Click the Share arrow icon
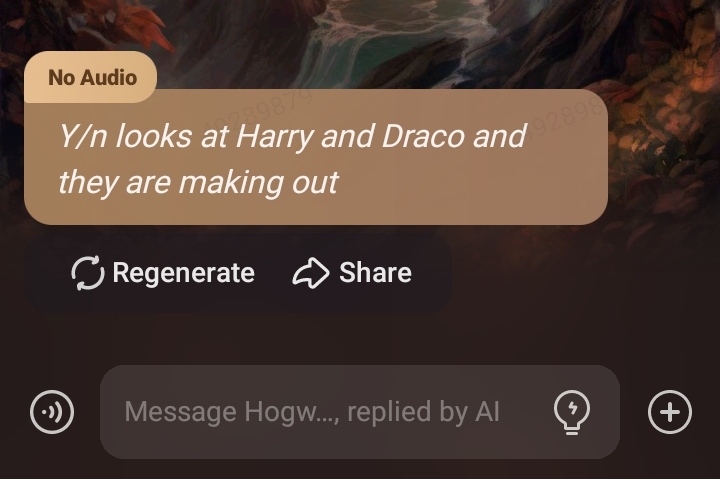Viewport: 720px width, 479px height. click(310, 273)
